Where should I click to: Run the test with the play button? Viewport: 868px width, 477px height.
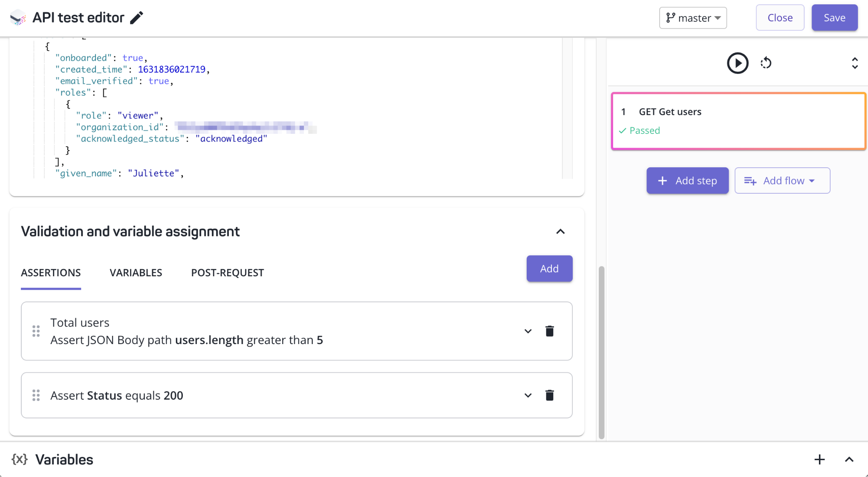[737, 63]
